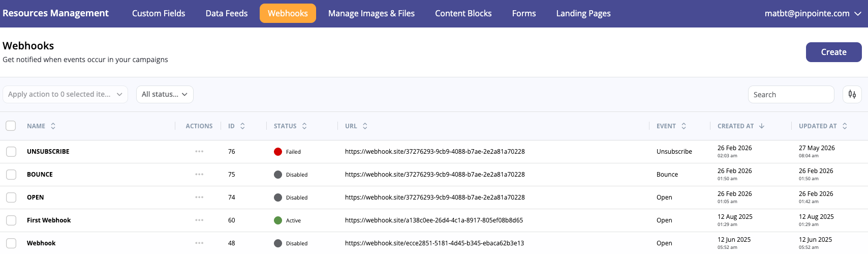The width and height of the screenshot is (868, 254).
Task: Click grey Disabled status dot for BOUNCE
Action: 278,175
